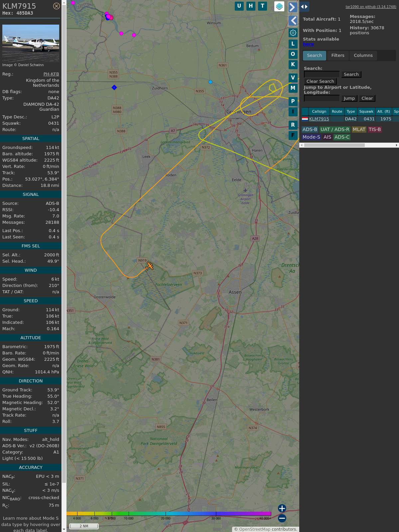Image resolution: width=399 pixels, height=532 pixels.
Task: Click the Mode-S legend label
Action: 311,137
